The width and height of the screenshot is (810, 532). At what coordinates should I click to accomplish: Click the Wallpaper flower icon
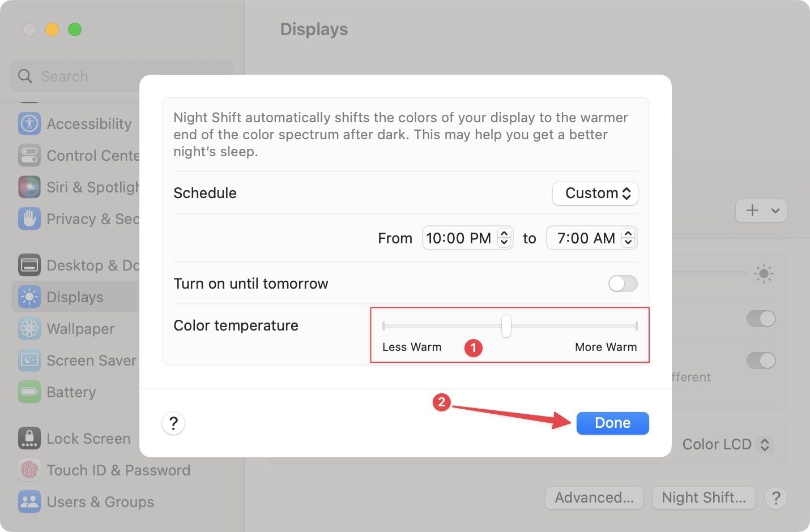(x=29, y=328)
